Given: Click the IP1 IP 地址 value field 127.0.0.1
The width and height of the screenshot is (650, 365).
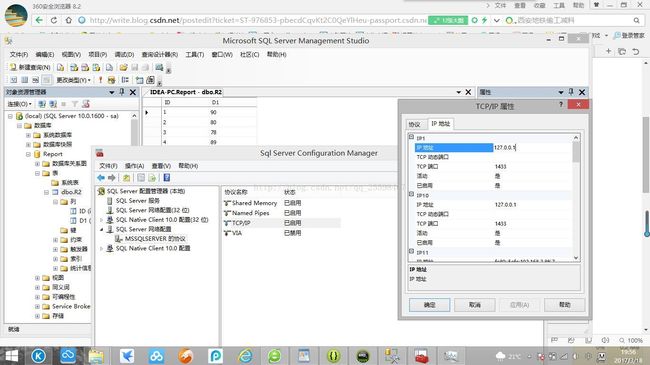Looking at the screenshot, I should tap(532, 148).
